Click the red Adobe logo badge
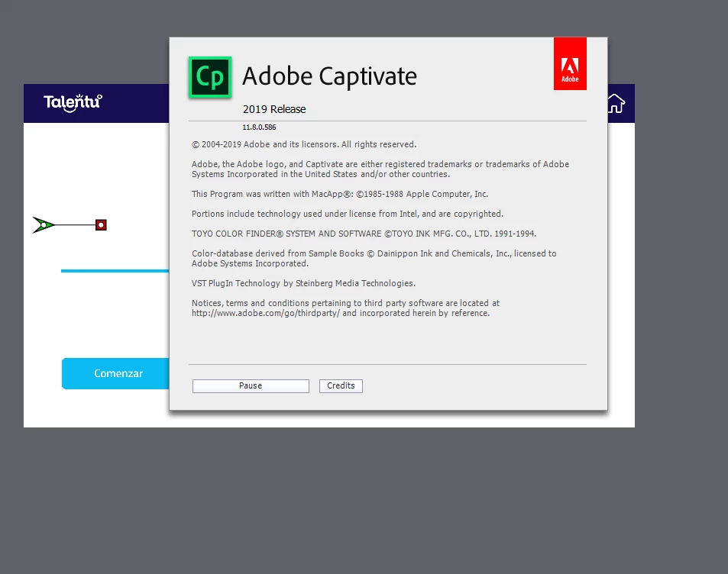This screenshot has width=728, height=574. click(570, 63)
